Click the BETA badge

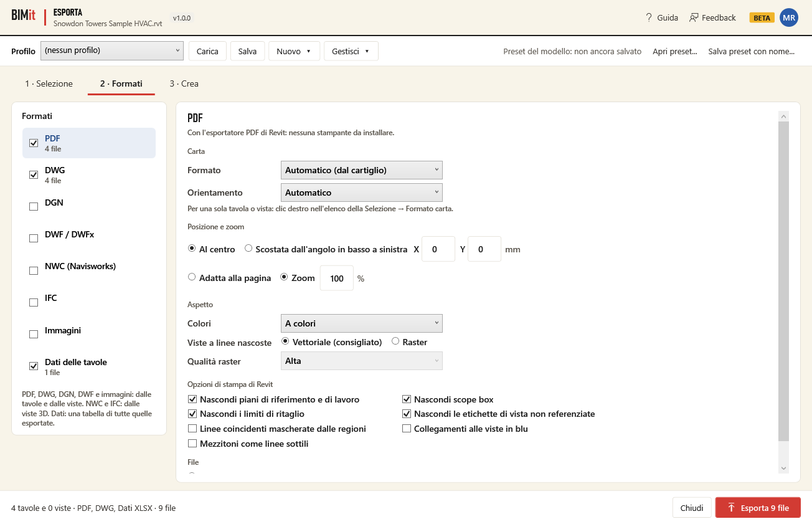tap(762, 17)
